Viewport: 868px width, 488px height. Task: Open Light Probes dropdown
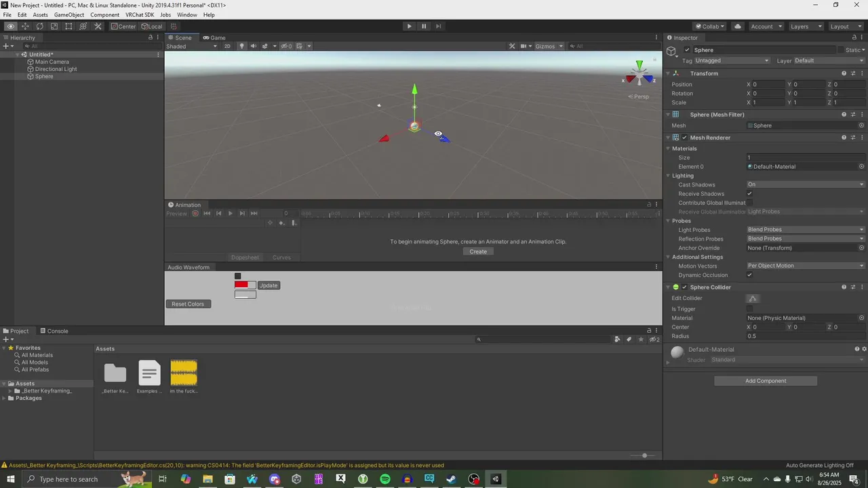tap(806, 230)
